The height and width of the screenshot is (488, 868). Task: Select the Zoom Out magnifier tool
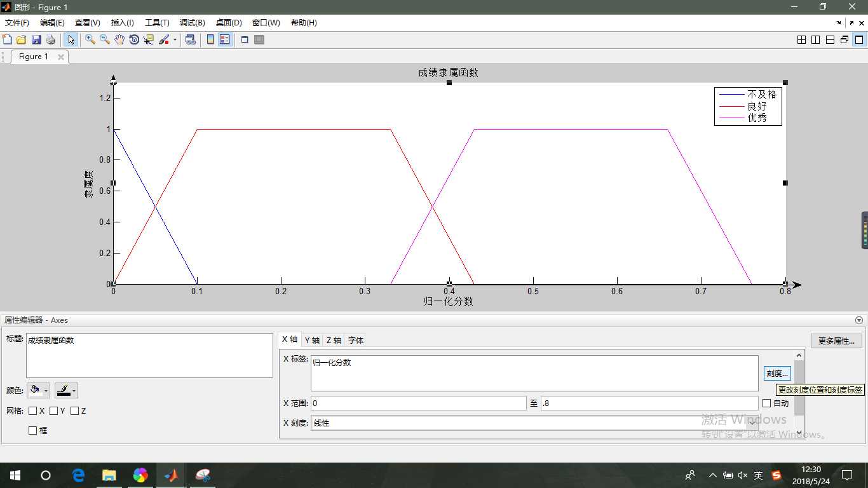pyautogui.click(x=105, y=39)
